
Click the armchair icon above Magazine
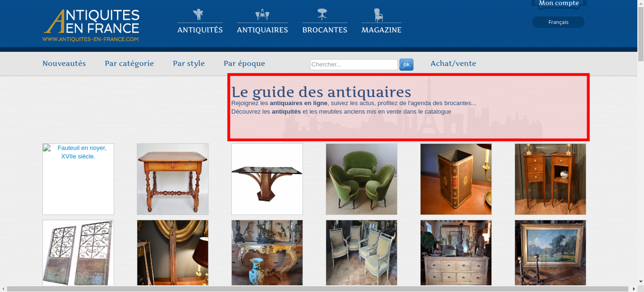point(378,15)
